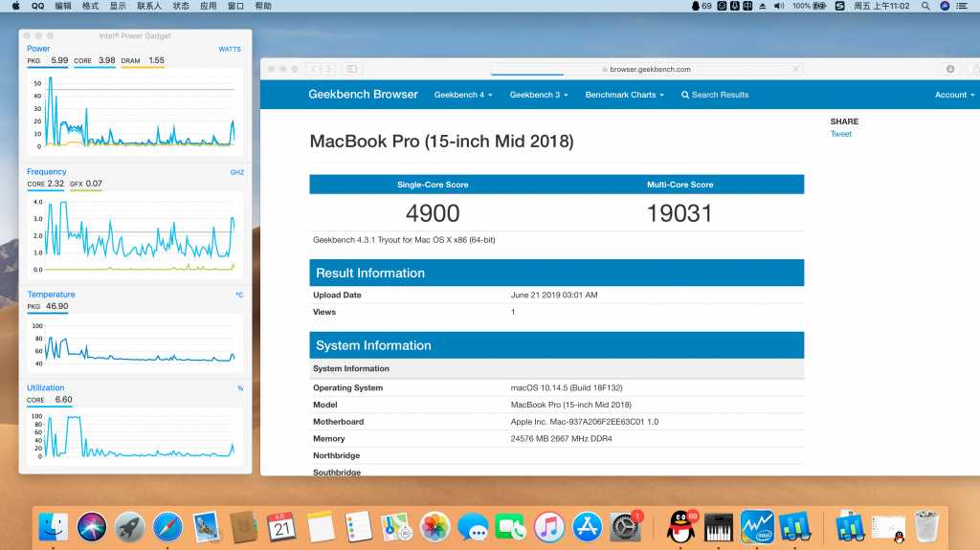Click the QQ penguin Dock icon
This screenshot has height=550, width=980.
tap(681, 526)
